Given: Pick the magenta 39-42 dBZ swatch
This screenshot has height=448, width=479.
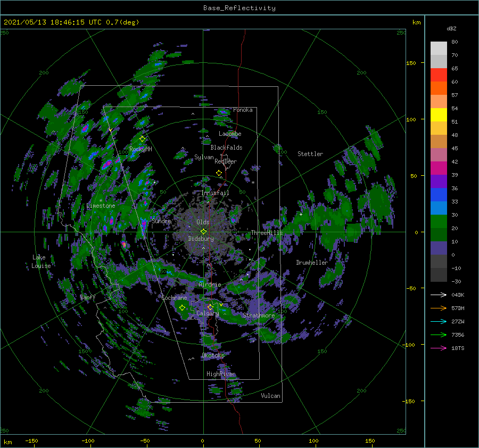Looking at the screenshot, I should pyautogui.click(x=439, y=168).
